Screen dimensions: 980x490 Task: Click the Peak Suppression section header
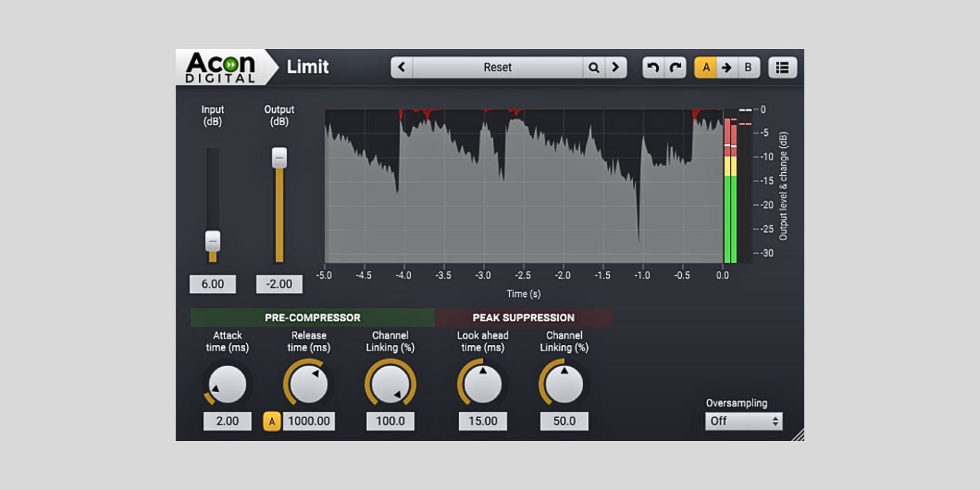pyautogui.click(x=524, y=318)
